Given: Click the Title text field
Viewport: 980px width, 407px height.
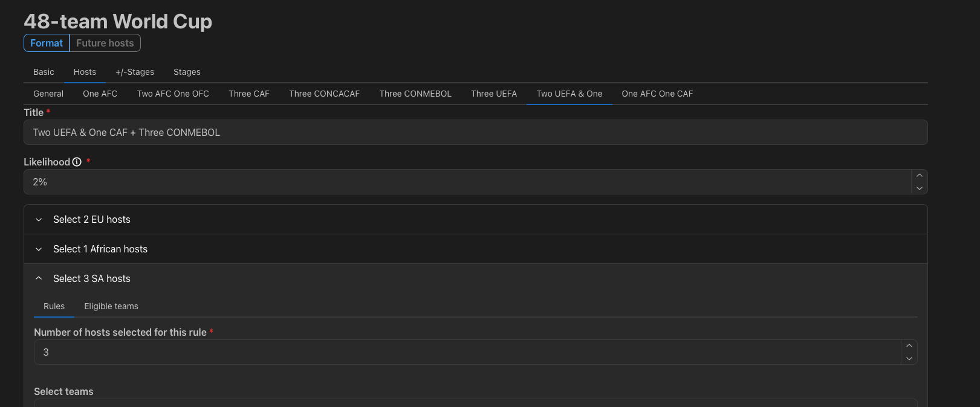Looking at the screenshot, I should coord(475,132).
